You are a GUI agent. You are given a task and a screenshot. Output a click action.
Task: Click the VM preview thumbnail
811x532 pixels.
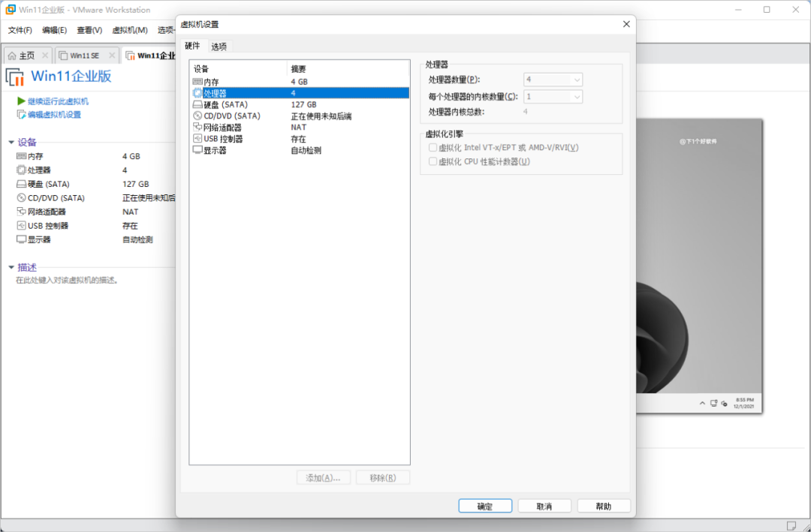click(x=699, y=266)
